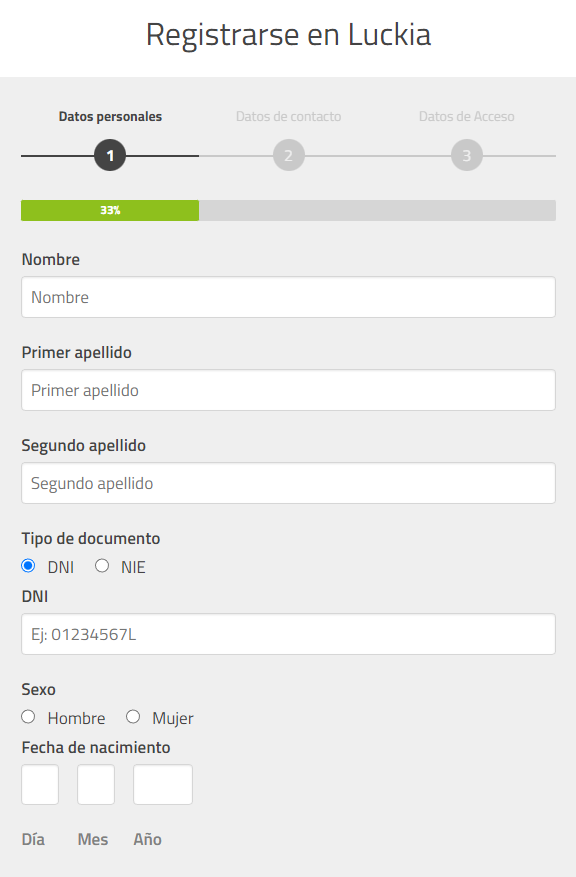
Task: Click the step 2 circle for Datos de contacto
Action: 288,155
